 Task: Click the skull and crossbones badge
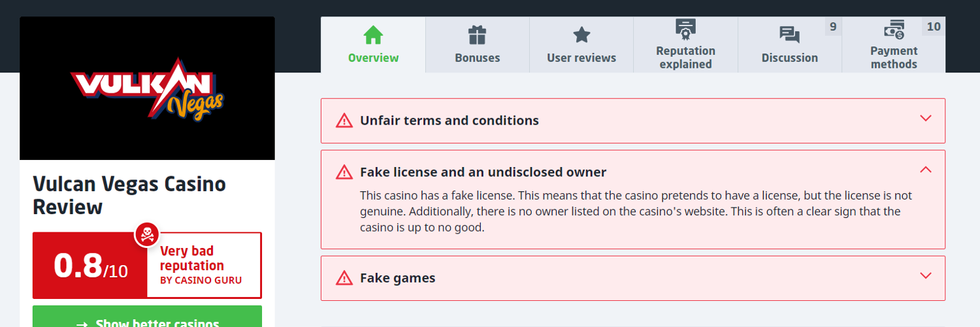(147, 234)
